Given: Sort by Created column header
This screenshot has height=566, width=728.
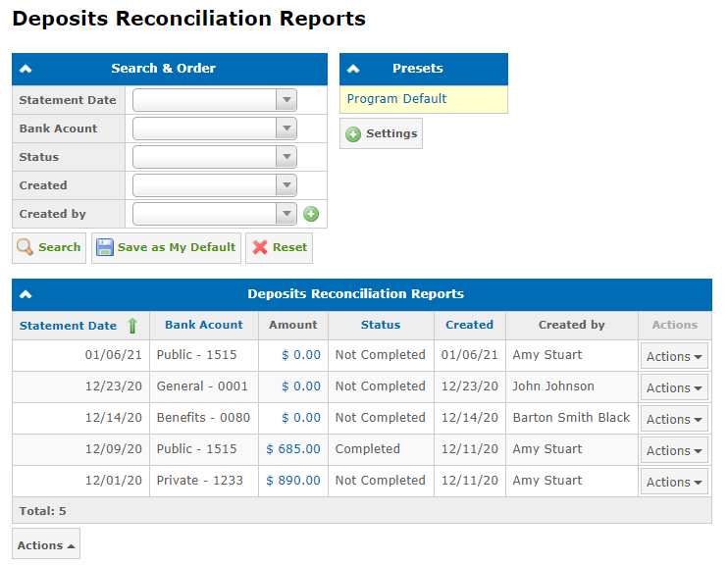Looking at the screenshot, I should point(469,325).
